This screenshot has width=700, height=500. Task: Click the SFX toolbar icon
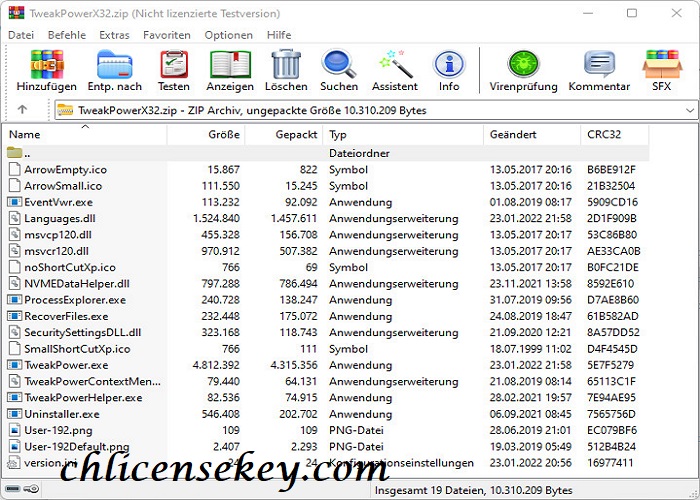tap(662, 65)
